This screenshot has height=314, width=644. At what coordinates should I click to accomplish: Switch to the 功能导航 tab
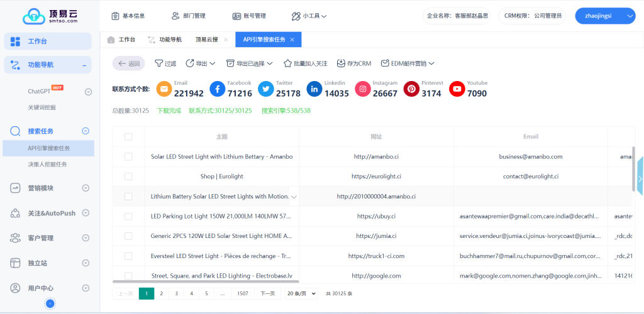165,40
